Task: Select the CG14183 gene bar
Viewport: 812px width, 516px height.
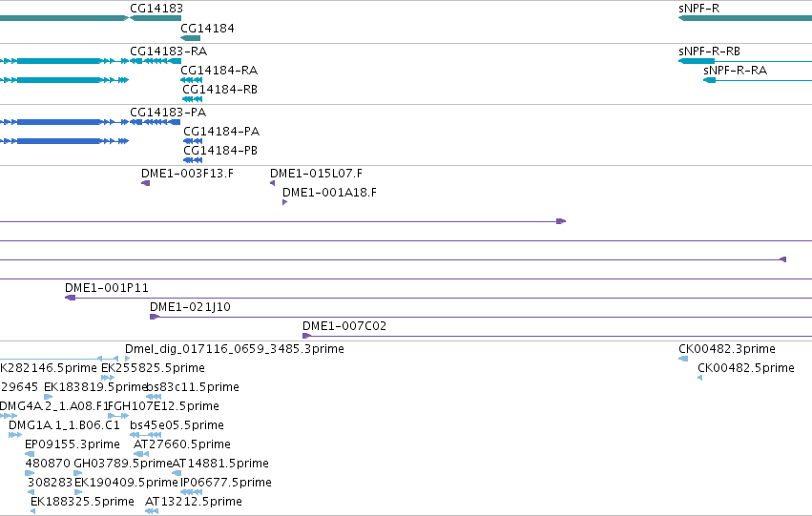Action: (x=156, y=18)
